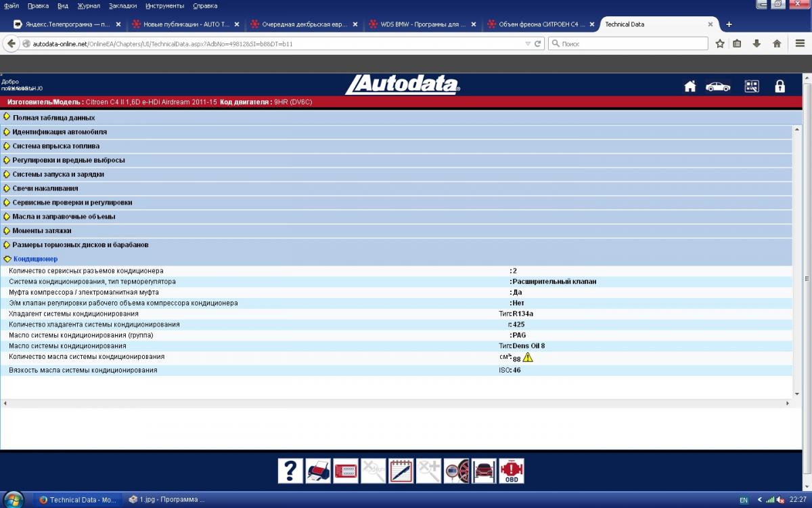The height and width of the screenshot is (508, 812).
Task: Click the page vertical scrollbar
Action: [x=806, y=278]
